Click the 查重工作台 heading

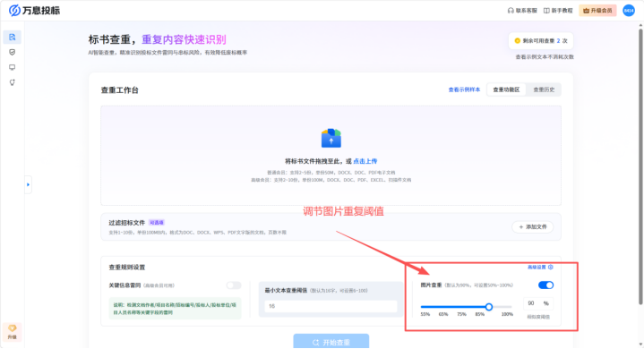(120, 90)
